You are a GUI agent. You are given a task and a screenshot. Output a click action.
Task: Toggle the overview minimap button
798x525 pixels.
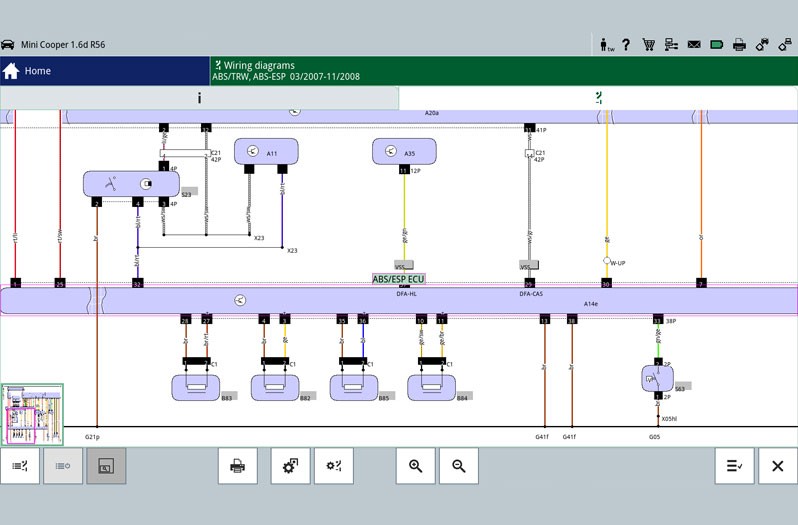106,466
